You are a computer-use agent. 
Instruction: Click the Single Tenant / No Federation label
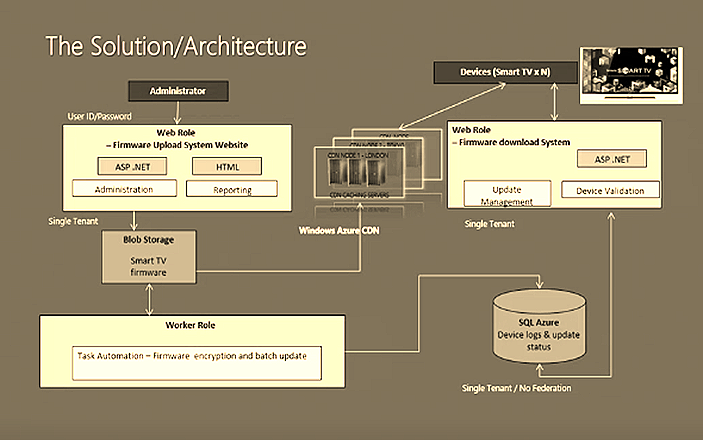[x=516, y=388]
